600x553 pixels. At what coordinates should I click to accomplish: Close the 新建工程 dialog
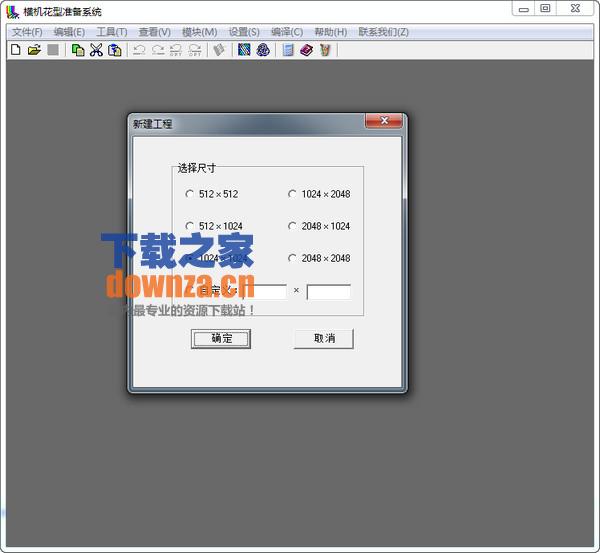[384, 121]
